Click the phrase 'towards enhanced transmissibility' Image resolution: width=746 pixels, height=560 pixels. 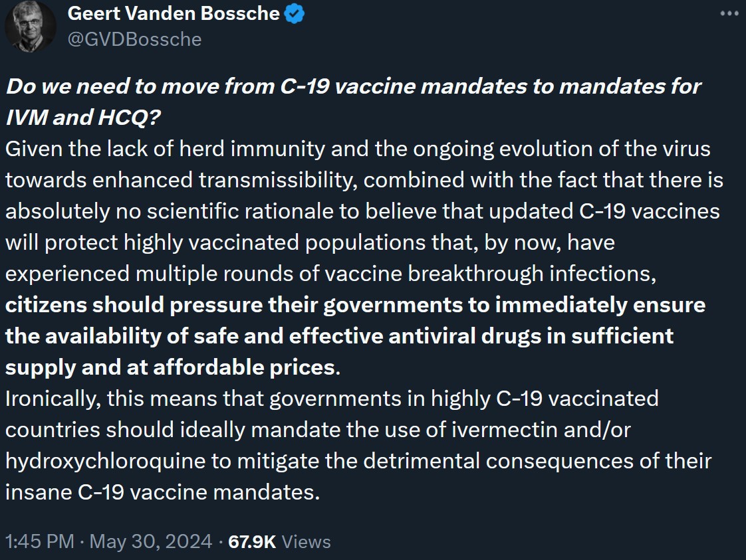point(181,180)
